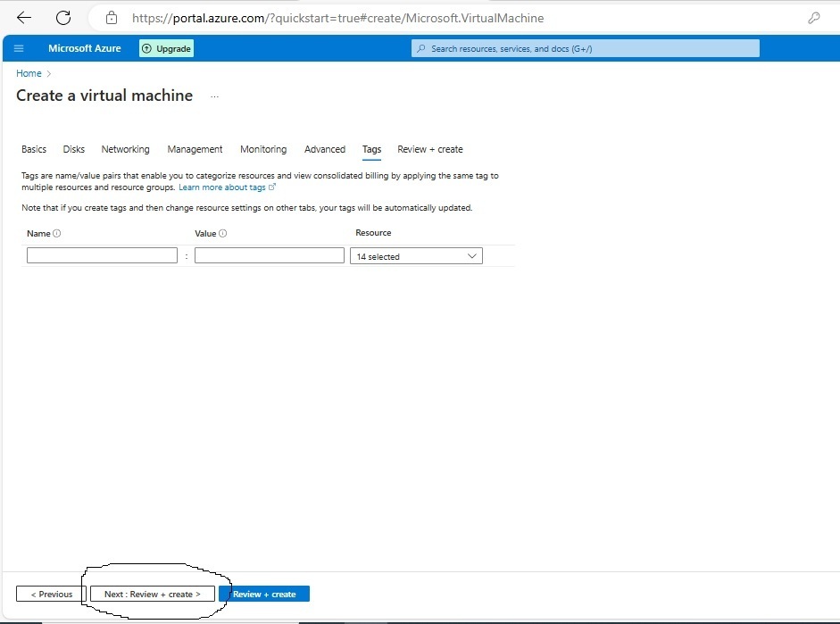
Task: Reload the page with the refresh icon
Action: [x=63, y=18]
